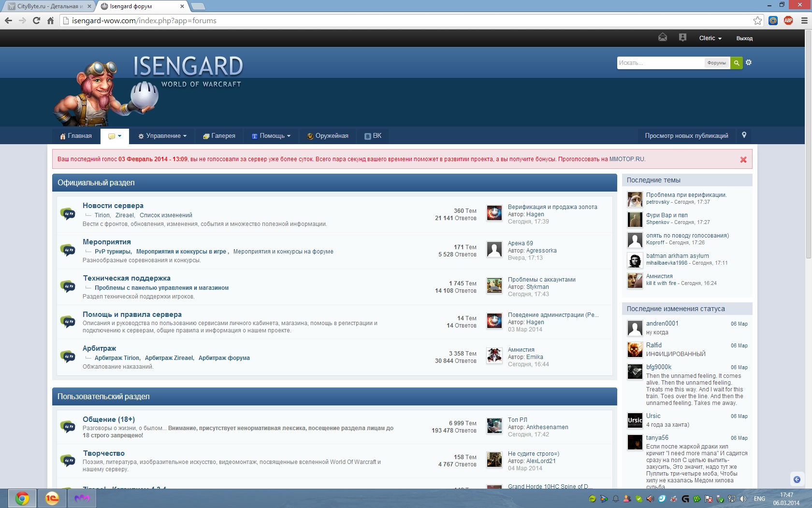812x508 pixels.
Task: Click the back-to-top arrow button
Action: [797, 479]
